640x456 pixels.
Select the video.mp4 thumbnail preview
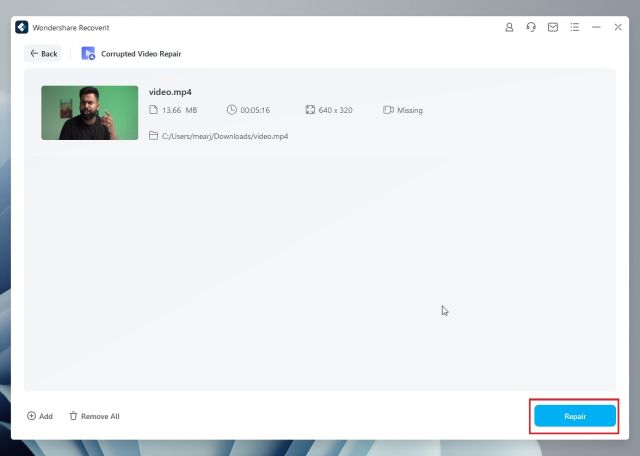[89, 113]
